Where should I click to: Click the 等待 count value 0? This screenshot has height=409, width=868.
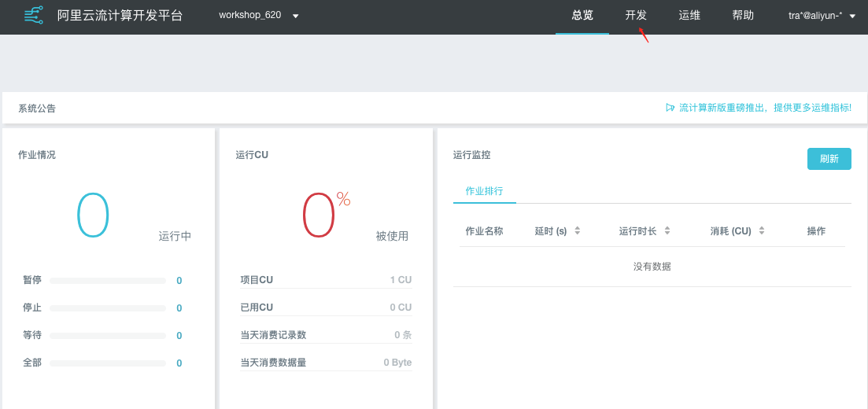(x=179, y=336)
